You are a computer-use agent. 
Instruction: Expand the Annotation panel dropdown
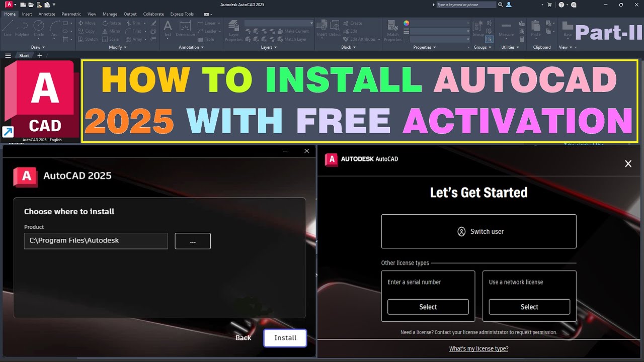click(191, 47)
